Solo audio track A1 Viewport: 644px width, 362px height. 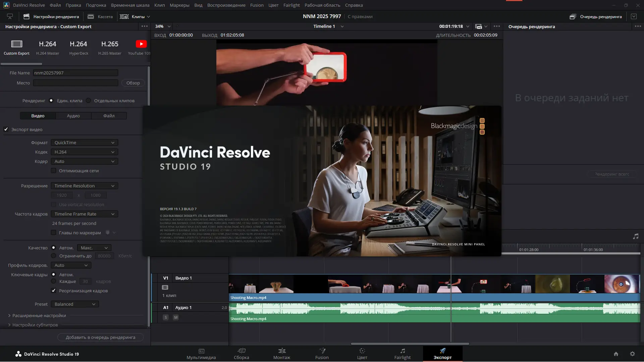tap(166, 317)
